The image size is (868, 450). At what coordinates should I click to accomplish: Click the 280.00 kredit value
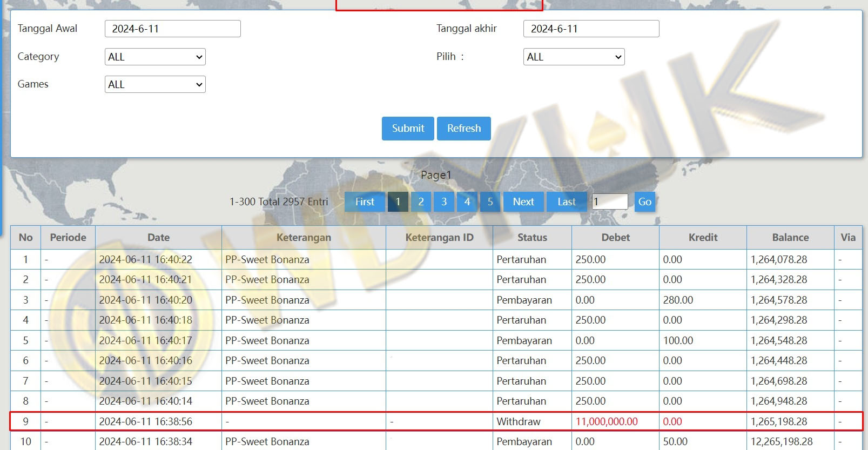(678, 300)
